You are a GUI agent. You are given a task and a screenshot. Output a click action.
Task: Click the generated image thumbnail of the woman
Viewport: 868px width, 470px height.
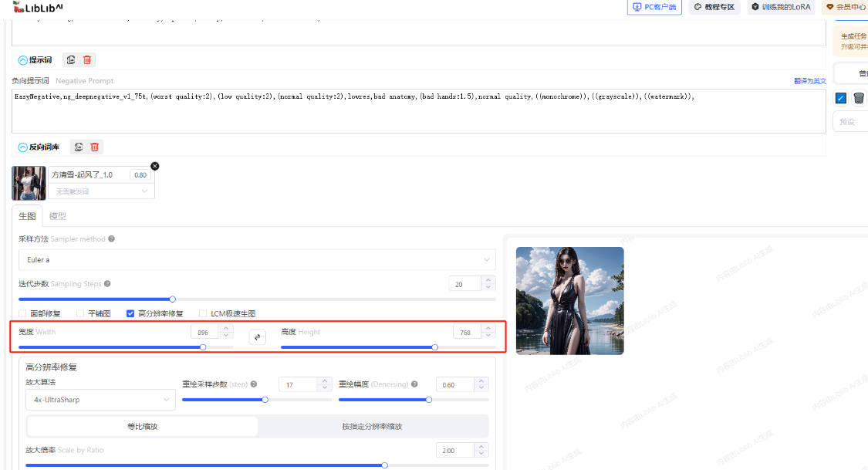click(x=569, y=300)
